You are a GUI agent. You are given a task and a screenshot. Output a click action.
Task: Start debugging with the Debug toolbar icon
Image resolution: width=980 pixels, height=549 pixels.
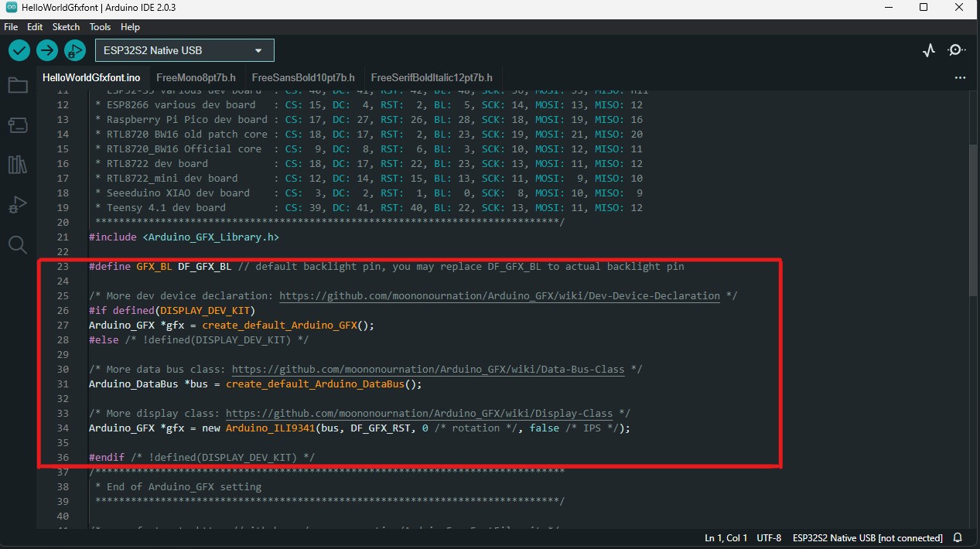(74, 51)
